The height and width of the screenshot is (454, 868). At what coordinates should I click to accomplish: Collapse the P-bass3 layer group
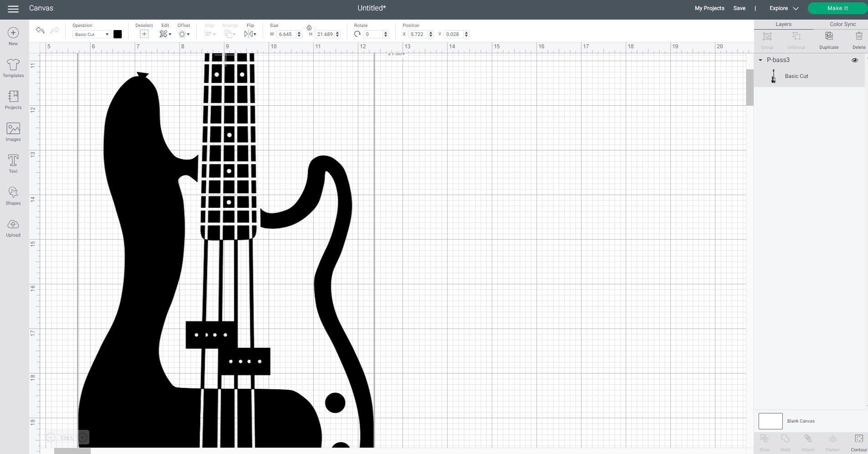coord(760,60)
